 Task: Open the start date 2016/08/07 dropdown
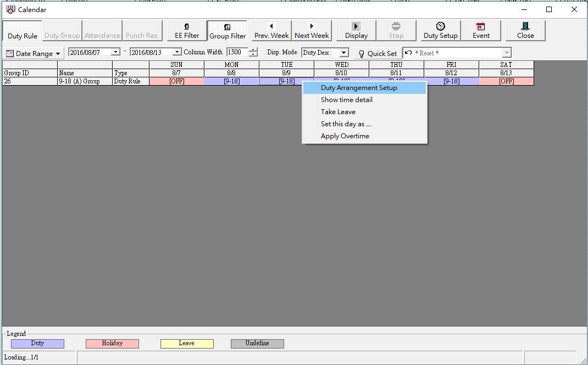115,52
